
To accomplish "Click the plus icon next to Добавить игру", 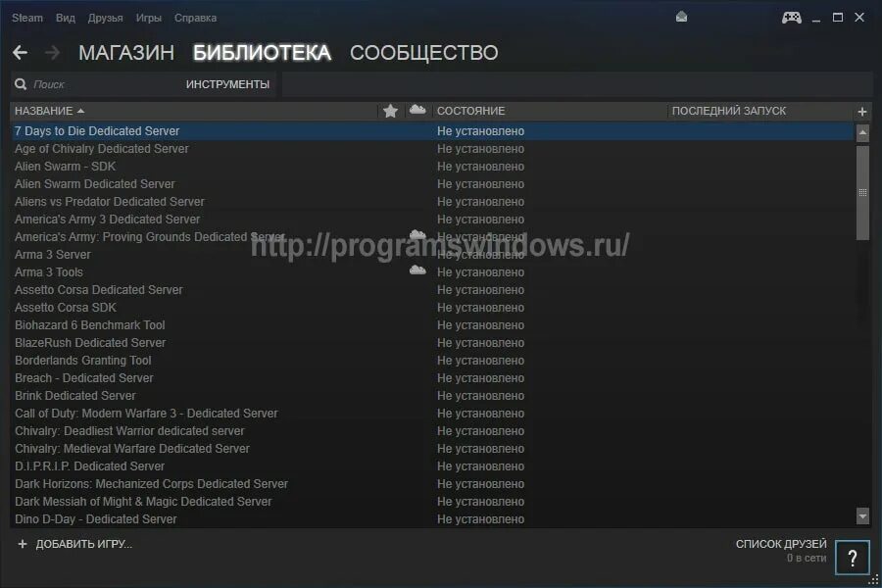I will tap(23, 544).
